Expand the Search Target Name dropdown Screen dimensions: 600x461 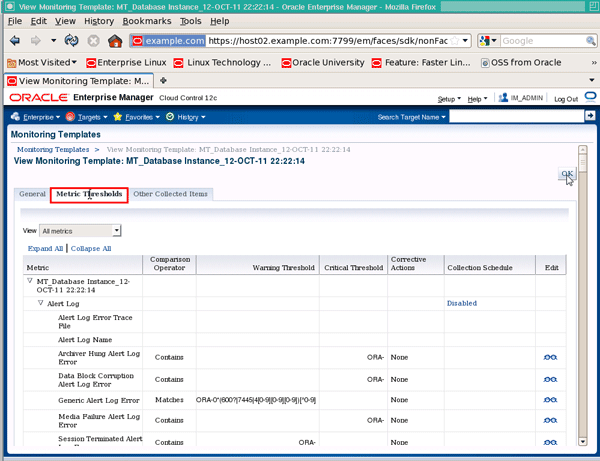click(411, 117)
